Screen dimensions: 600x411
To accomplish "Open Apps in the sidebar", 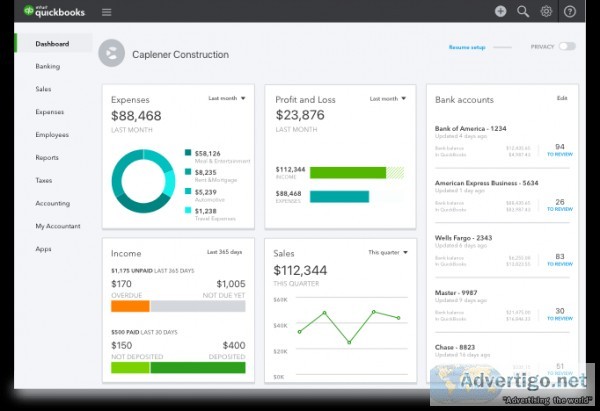I will [x=43, y=249].
